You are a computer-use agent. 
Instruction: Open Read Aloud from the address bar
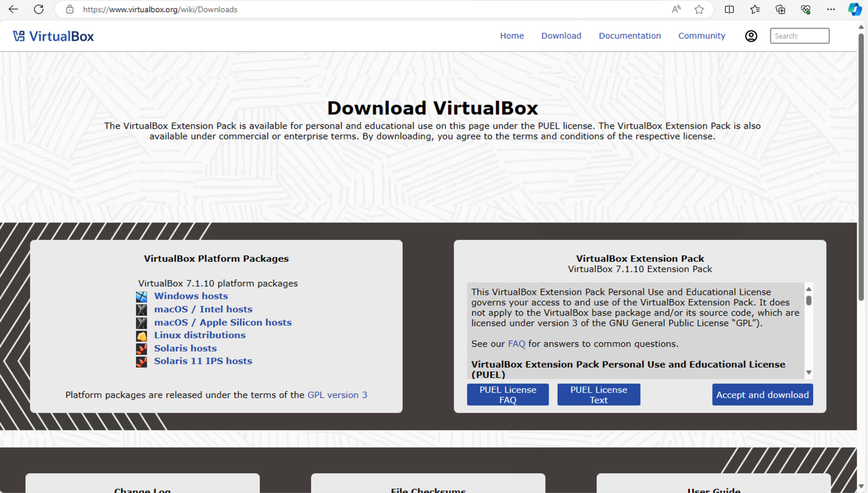pyautogui.click(x=676, y=9)
